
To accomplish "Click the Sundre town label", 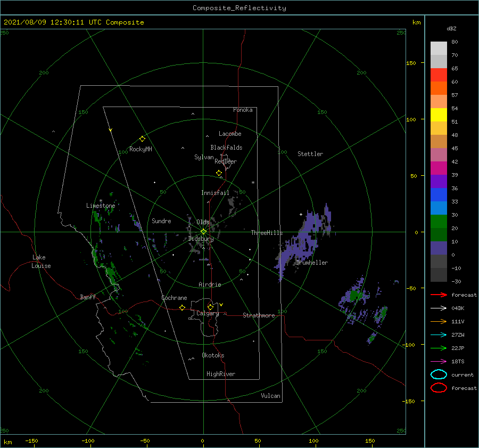I will coord(161,221).
